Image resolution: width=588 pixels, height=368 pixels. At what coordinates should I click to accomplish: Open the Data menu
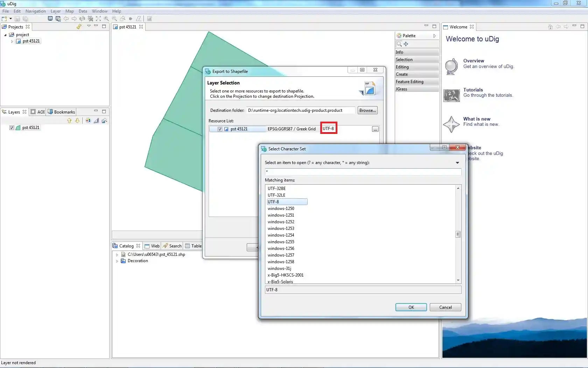(83, 11)
